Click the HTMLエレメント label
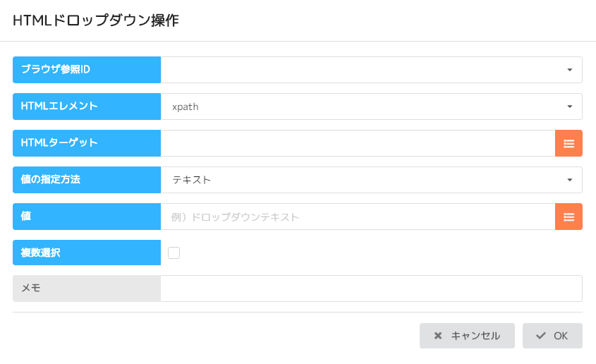This screenshot has height=364, width=596. (59, 106)
